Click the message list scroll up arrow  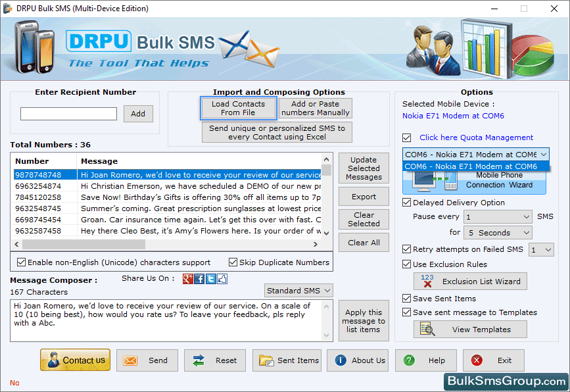click(x=327, y=160)
